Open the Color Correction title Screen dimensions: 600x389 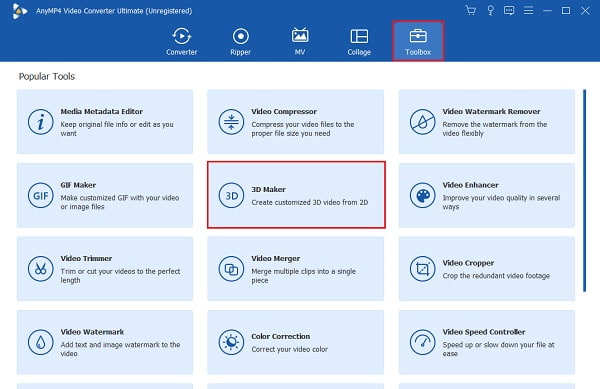pos(280,336)
